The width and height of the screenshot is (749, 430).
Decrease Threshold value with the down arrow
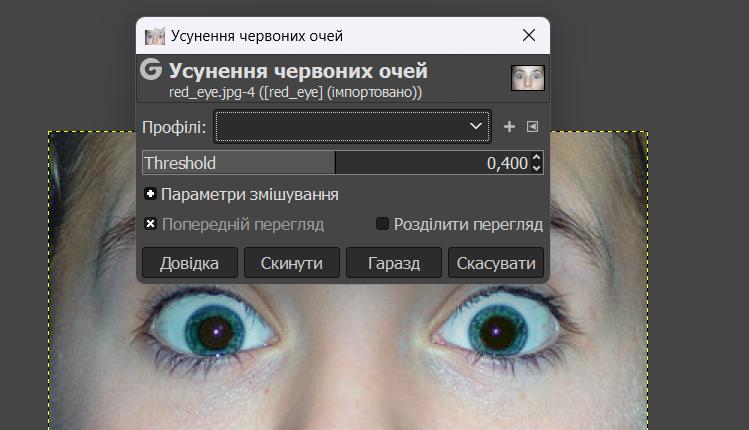click(x=536, y=168)
